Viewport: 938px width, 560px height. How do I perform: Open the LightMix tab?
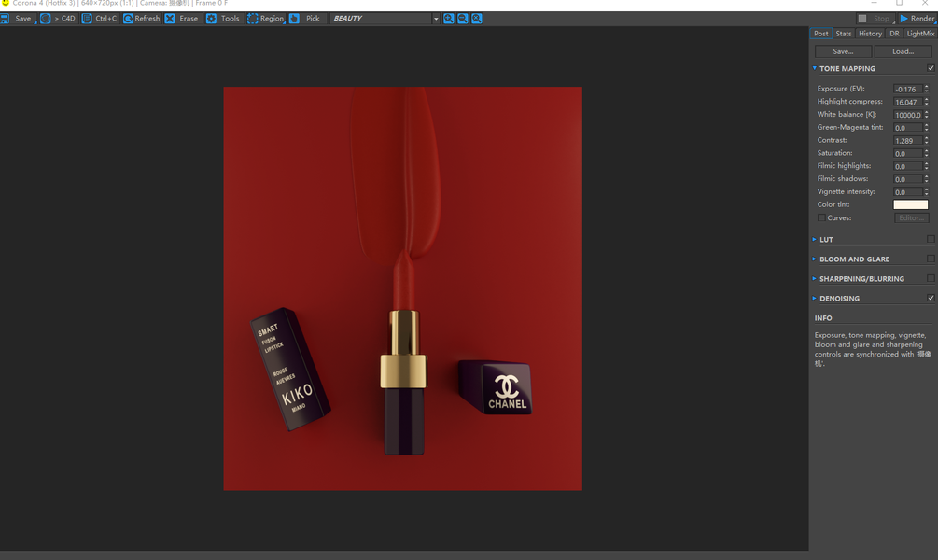click(920, 34)
